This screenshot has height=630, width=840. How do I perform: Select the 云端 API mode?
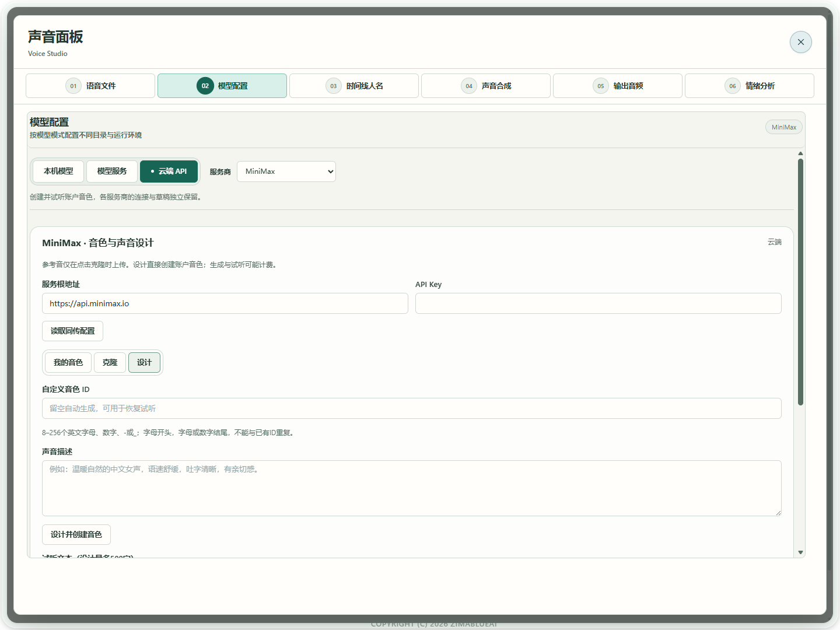(x=169, y=171)
